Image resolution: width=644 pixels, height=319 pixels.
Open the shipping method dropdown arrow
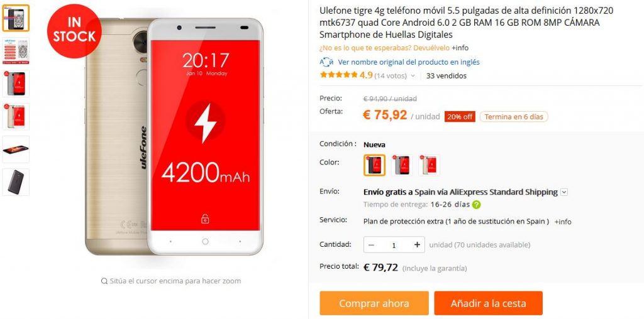564,192
